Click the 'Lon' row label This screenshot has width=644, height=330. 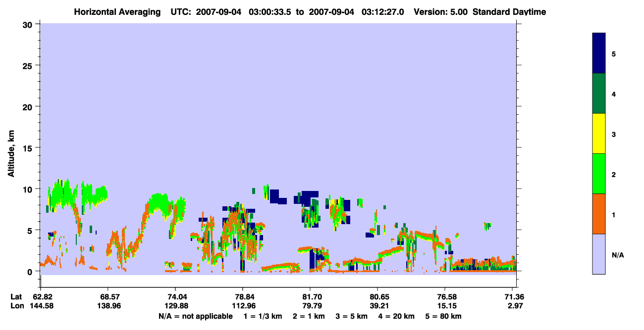pyautogui.click(x=17, y=306)
